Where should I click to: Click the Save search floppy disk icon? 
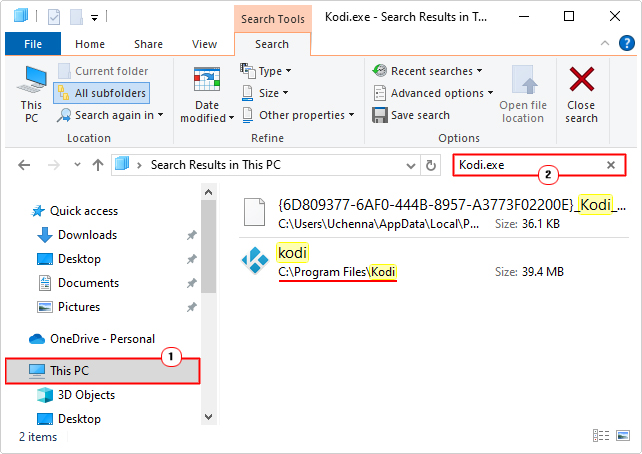(x=380, y=115)
